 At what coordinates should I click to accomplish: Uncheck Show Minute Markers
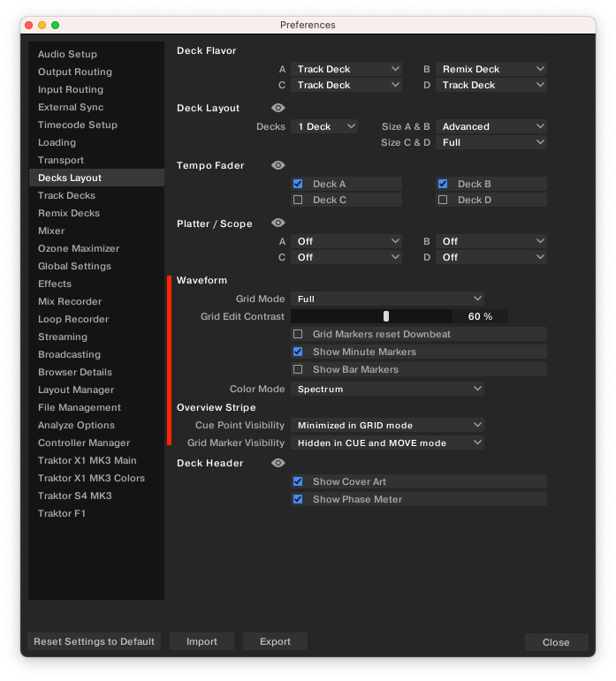[298, 352]
